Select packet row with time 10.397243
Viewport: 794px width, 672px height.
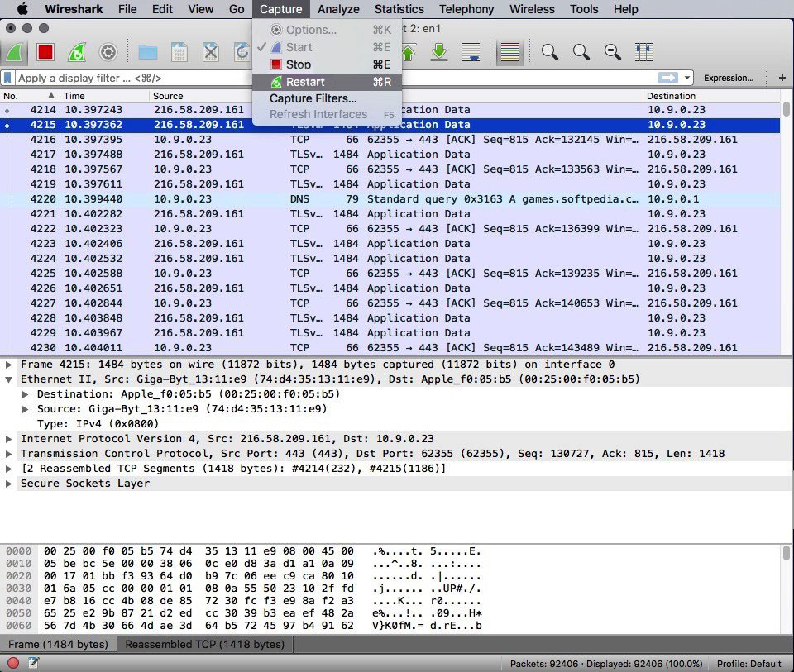coord(390,110)
